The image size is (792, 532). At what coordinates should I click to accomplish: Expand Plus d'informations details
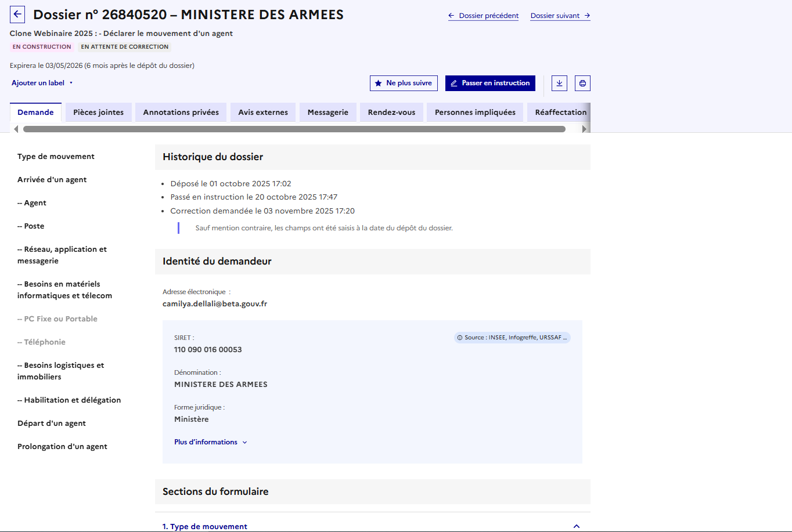pyautogui.click(x=210, y=442)
